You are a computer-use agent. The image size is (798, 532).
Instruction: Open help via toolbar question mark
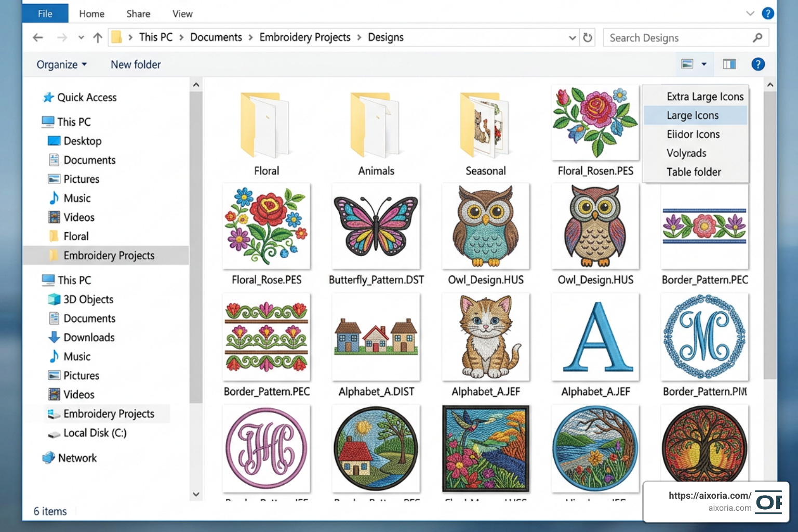(758, 64)
